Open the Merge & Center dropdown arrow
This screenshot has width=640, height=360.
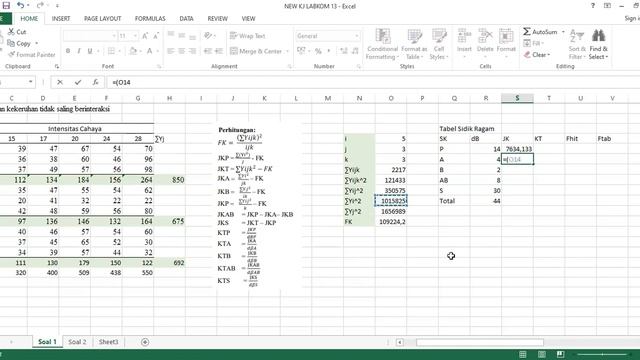coord(287,51)
